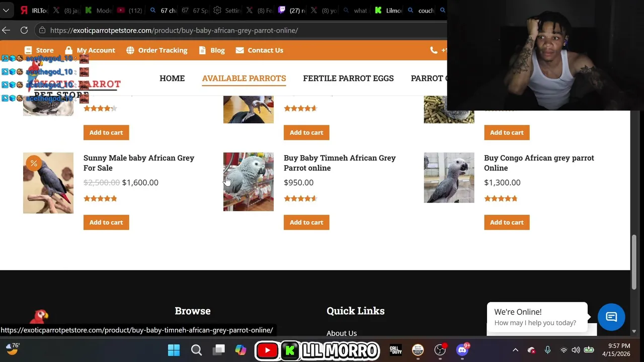
Task: Click the microphone tray icon
Action: [547, 350]
